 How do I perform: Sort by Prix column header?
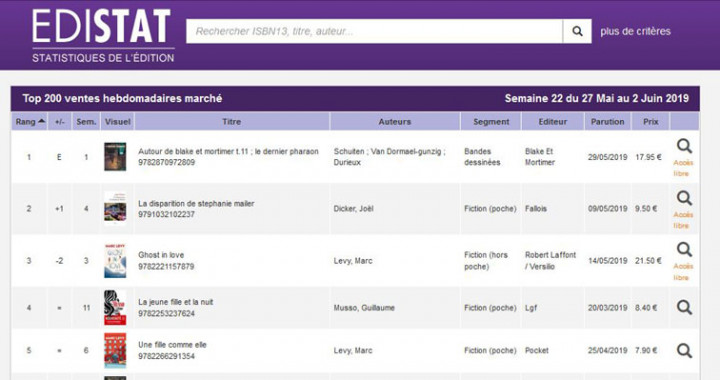point(651,122)
